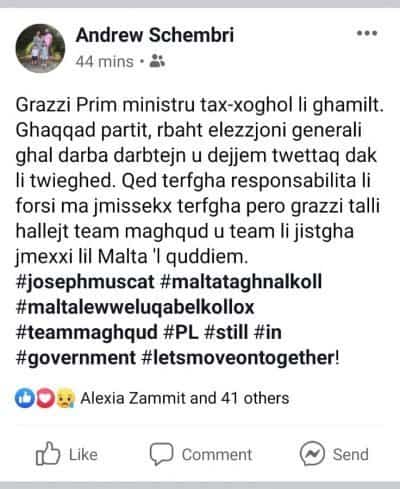This screenshot has height=489, width=400.
Task: Click the Messenger Send icon
Action: (x=312, y=453)
